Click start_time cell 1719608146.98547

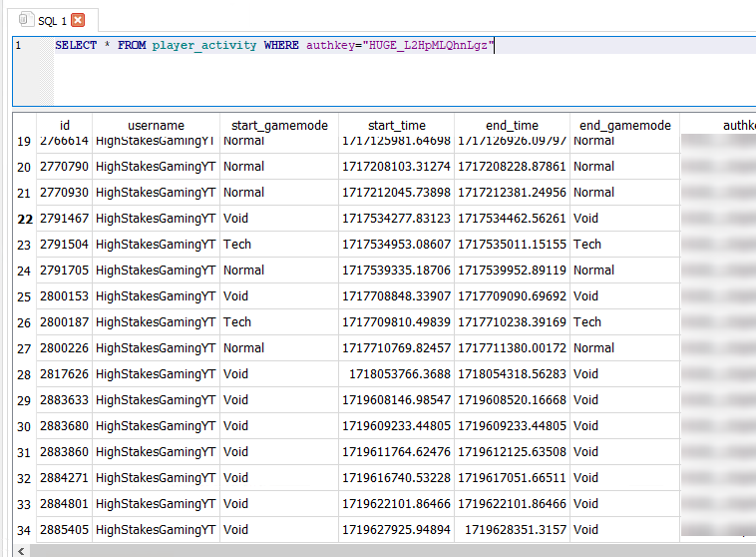[x=396, y=400]
